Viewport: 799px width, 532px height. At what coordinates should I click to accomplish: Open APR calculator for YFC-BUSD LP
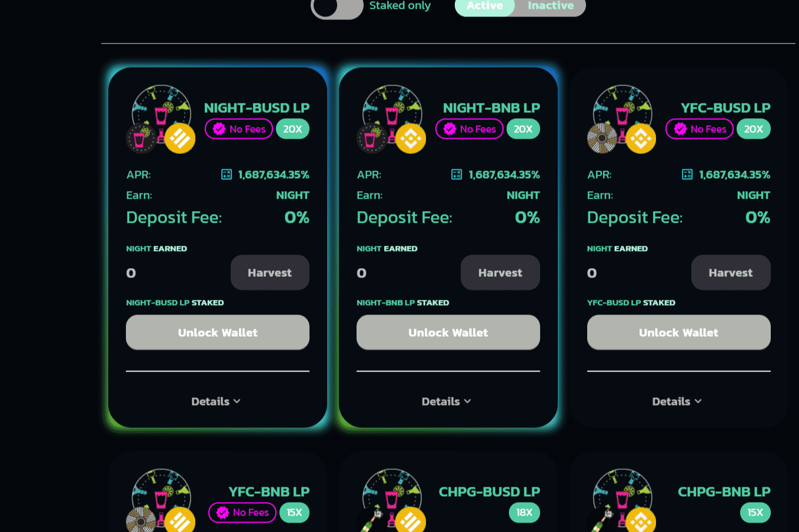(x=687, y=175)
